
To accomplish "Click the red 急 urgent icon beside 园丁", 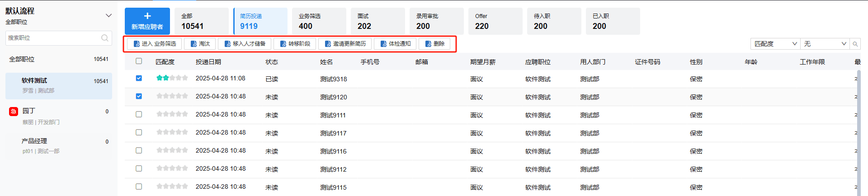I will click(14, 111).
